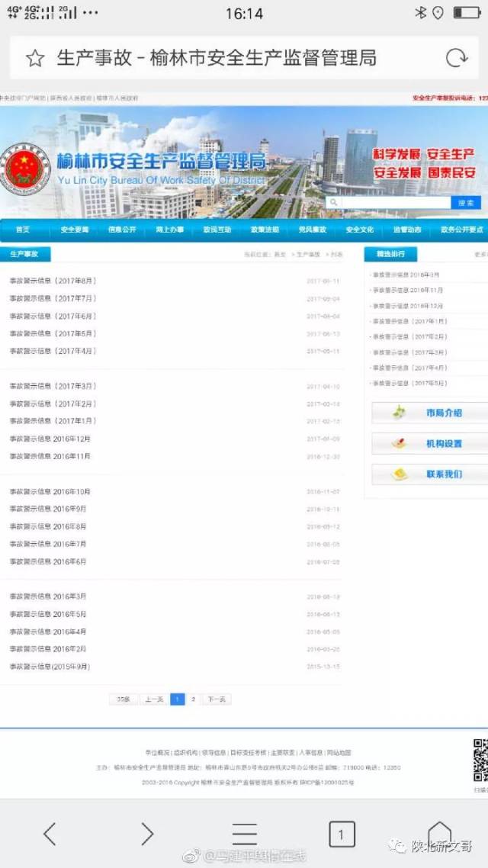Click the 生产事故 breadcrumb link
This screenshot has width=488, height=868.
coord(308,255)
